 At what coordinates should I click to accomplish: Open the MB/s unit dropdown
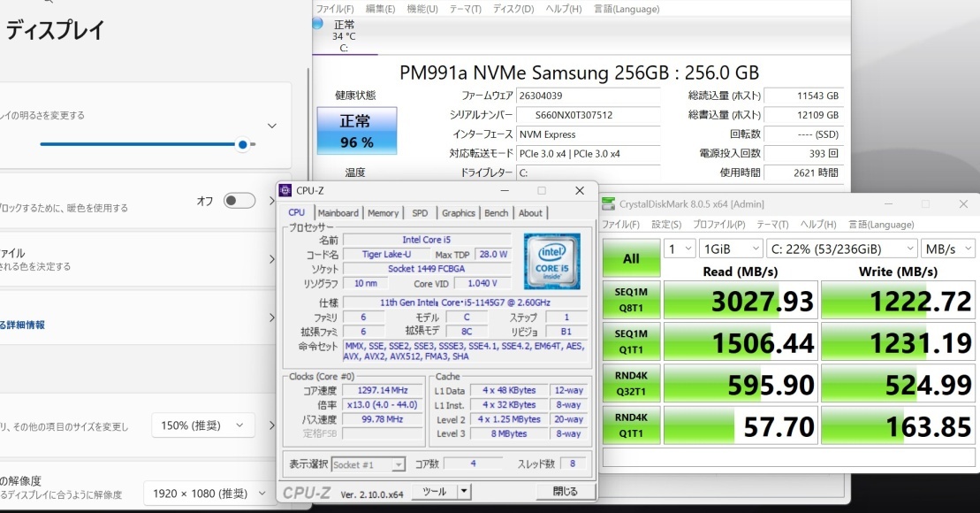click(947, 249)
